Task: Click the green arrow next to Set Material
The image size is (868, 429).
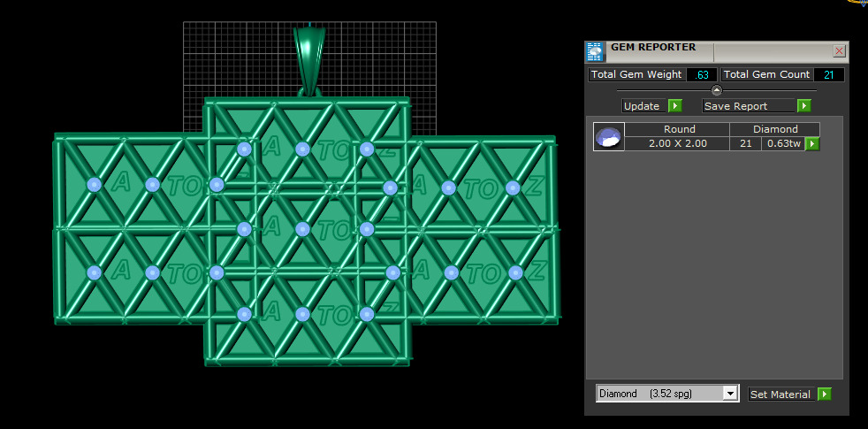Action: tap(825, 395)
